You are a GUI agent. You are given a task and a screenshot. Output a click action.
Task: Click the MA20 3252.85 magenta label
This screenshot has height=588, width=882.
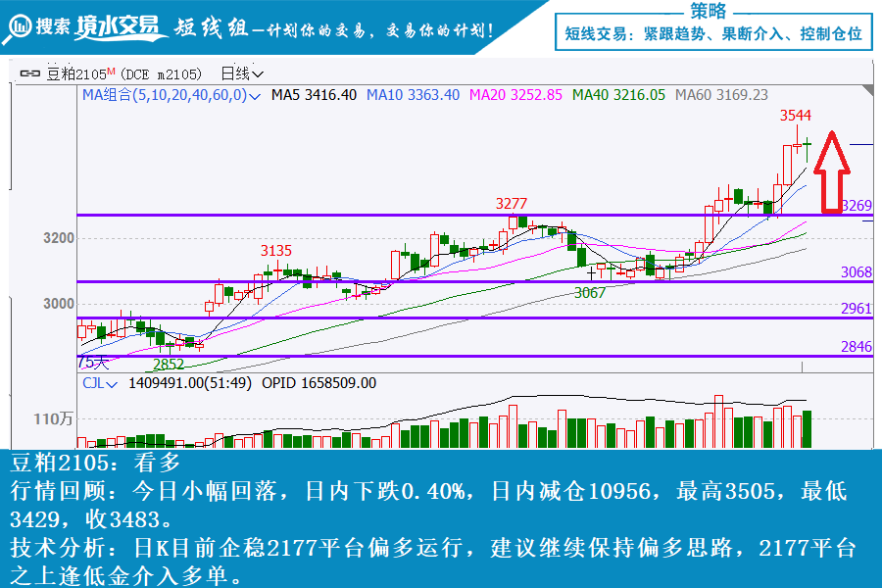[515, 95]
